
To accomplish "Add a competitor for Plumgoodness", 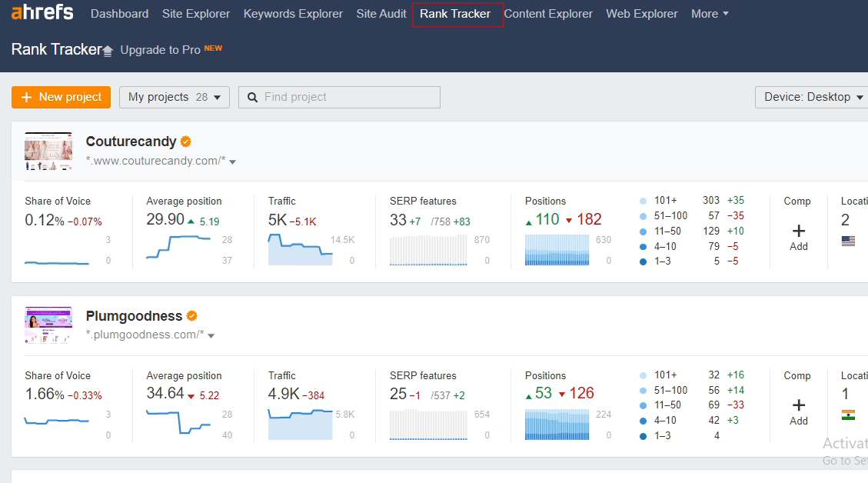I will [x=798, y=412].
